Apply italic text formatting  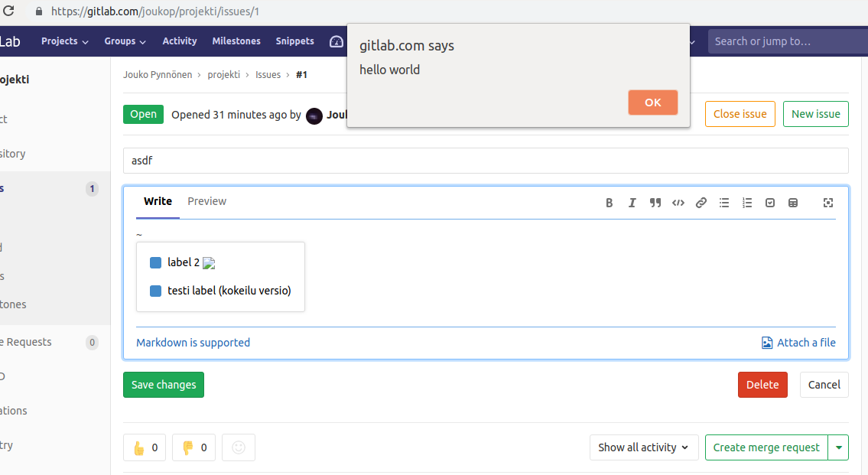(x=632, y=203)
